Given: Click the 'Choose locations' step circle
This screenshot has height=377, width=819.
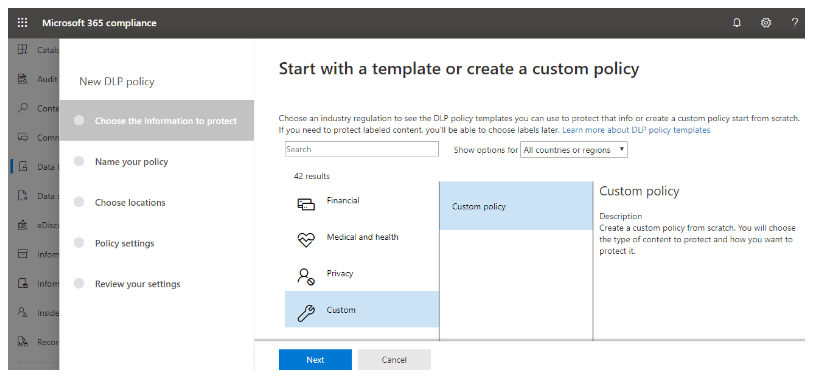Looking at the screenshot, I should [79, 202].
